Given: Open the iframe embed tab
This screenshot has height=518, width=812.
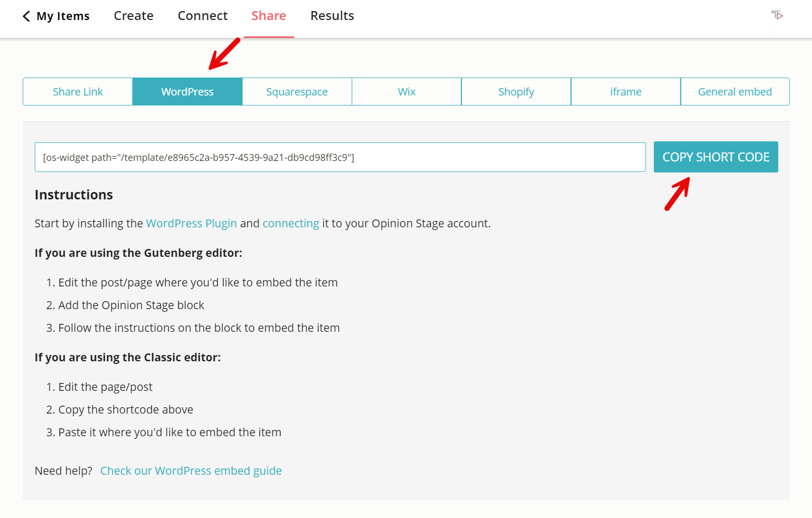Looking at the screenshot, I should [x=626, y=91].
